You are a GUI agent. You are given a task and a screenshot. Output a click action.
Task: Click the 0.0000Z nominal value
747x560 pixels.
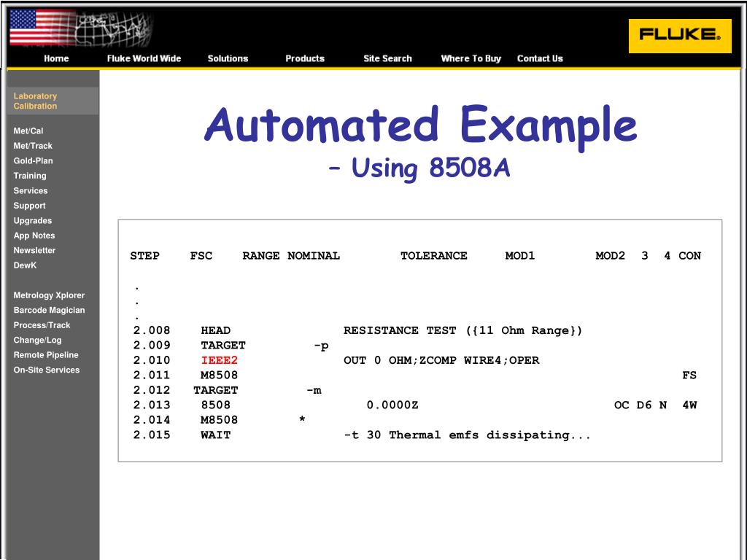pyautogui.click(x=392, y=405)
